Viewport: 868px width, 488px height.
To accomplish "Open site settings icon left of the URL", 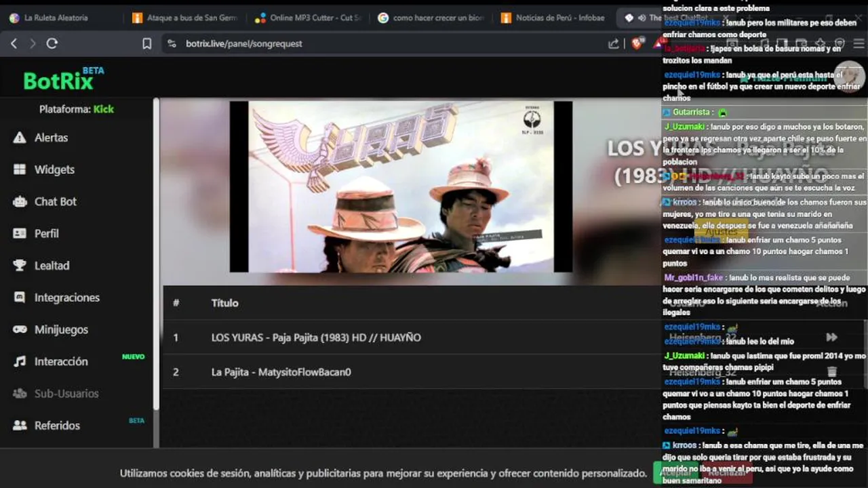I will click(172, 43).
